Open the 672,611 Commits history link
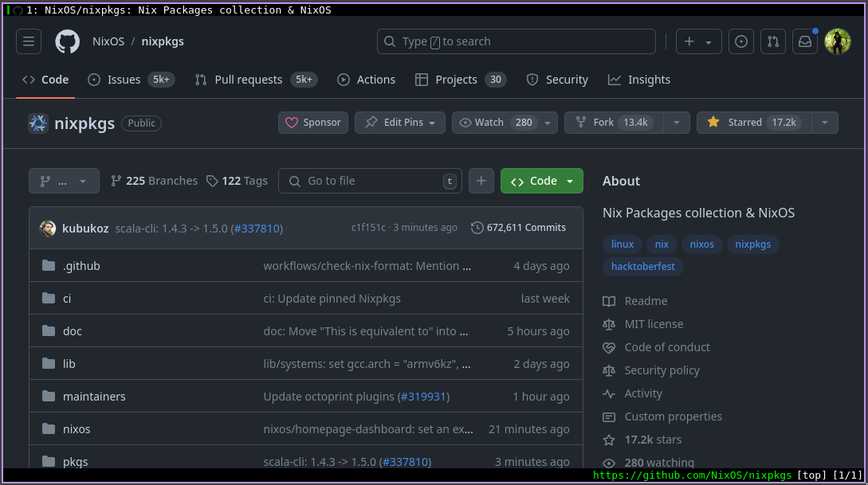This screenshot has width=868, height=485. (x=518, y=228)
